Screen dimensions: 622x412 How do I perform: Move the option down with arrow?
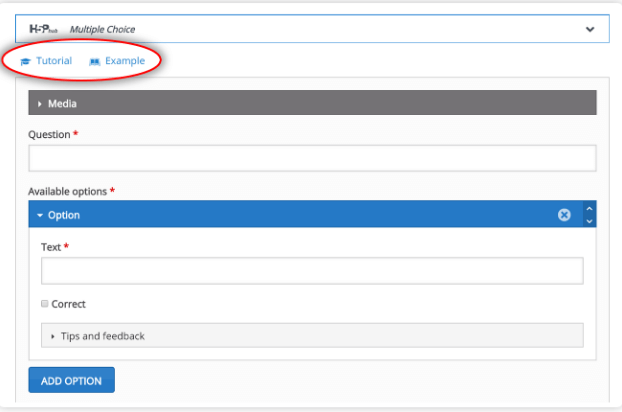[589, 221]
